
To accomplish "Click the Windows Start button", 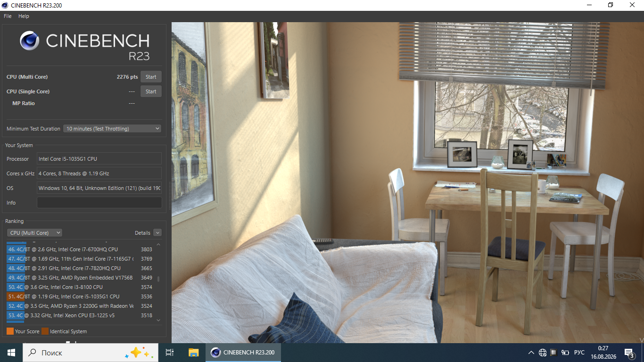I will [11, 352].
